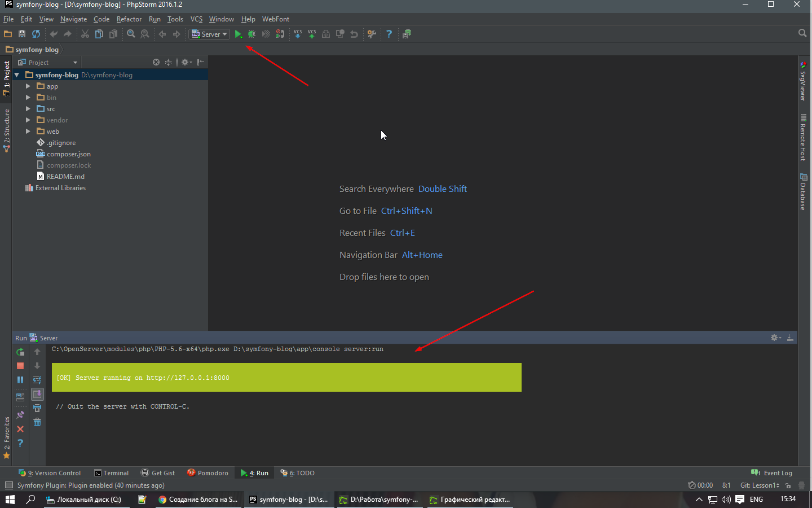812x508 pixels.
Task: Click the Windows Start button
Action: [10, 500]
